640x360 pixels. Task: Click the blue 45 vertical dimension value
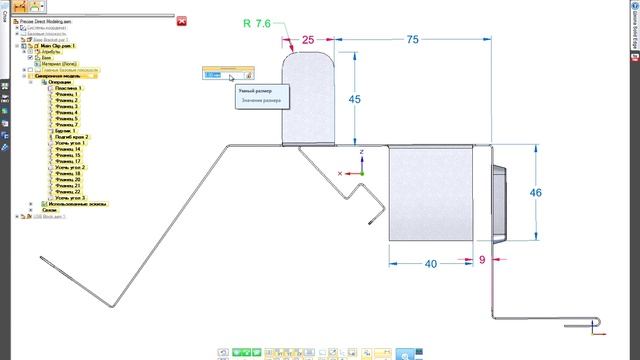[x=354, y=99]
